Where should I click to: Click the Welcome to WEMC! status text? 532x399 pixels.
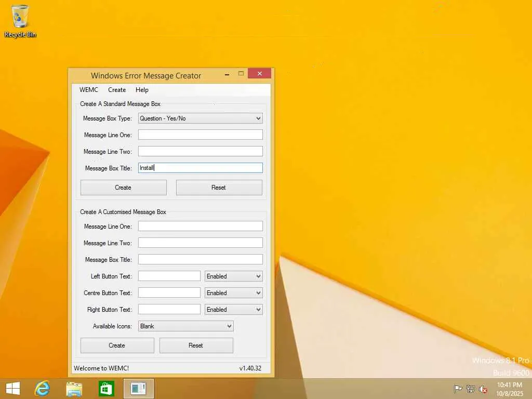tap(101, 368)
